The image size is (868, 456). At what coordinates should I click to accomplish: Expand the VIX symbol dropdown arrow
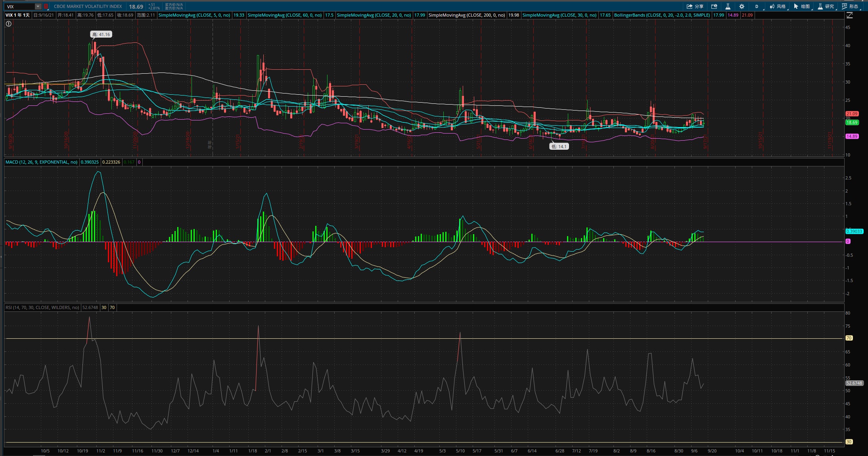pos(38,6)
